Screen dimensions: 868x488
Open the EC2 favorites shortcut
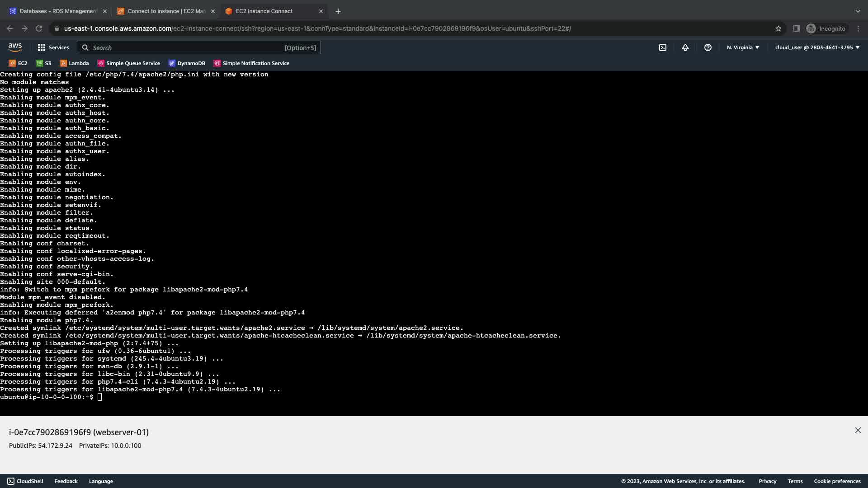[x=18, y=63]
